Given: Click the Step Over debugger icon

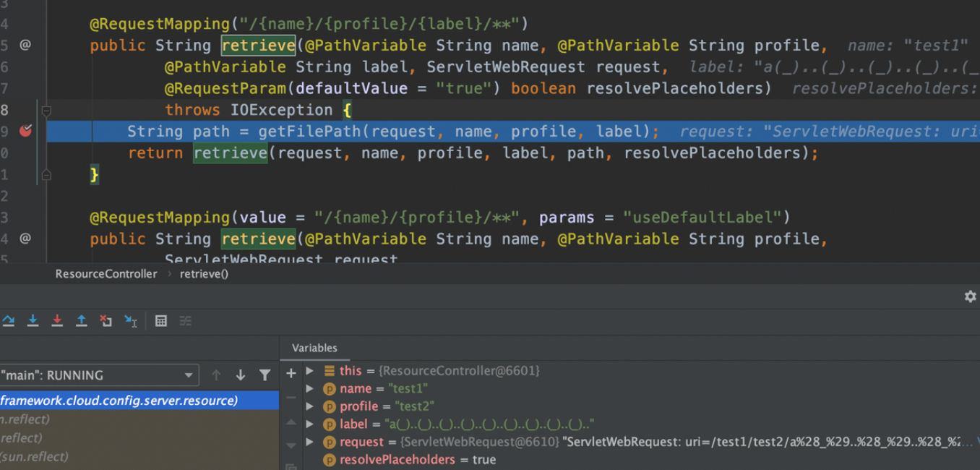Looking at the screenshot, I should [8, 321].
